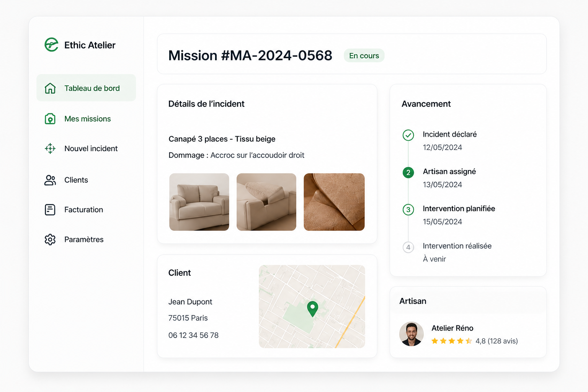The image size is (588, 392).
Task: Open Paramètres gear icon
Action: point(50,240)
